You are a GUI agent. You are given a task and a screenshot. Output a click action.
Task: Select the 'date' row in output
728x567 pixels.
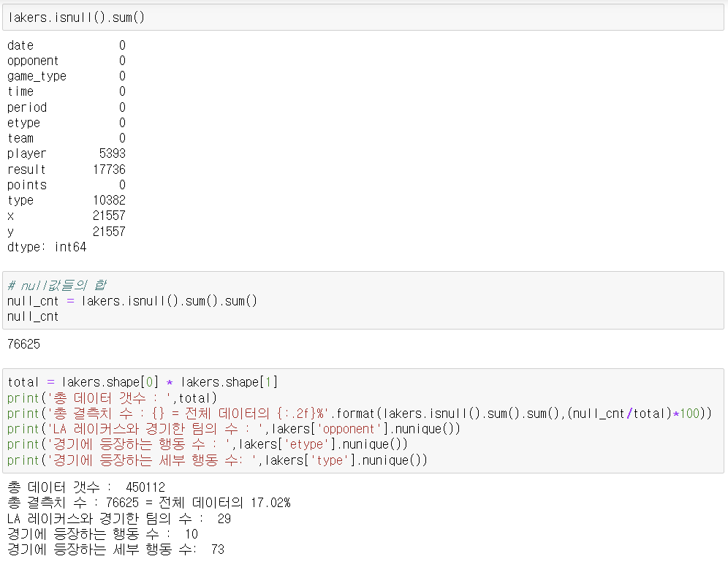(67, 45)
